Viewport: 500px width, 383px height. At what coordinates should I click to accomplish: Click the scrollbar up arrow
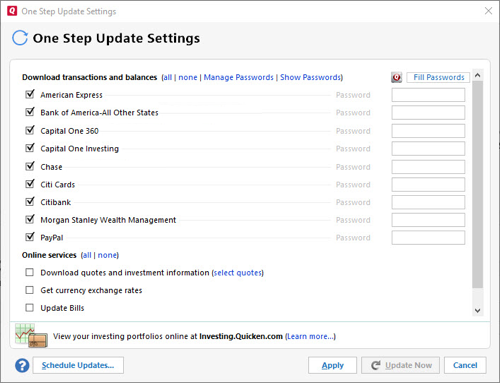click(477, 75)
